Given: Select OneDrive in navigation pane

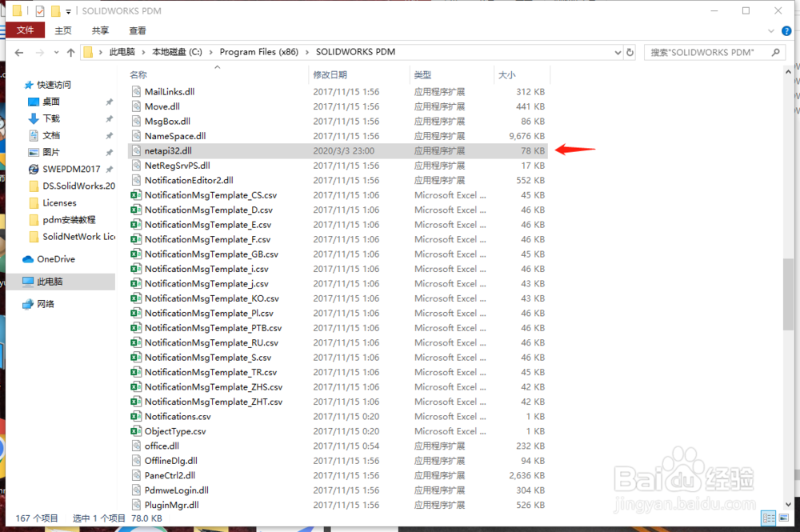Looking at the screenshot, I should (x=56, y=259).
